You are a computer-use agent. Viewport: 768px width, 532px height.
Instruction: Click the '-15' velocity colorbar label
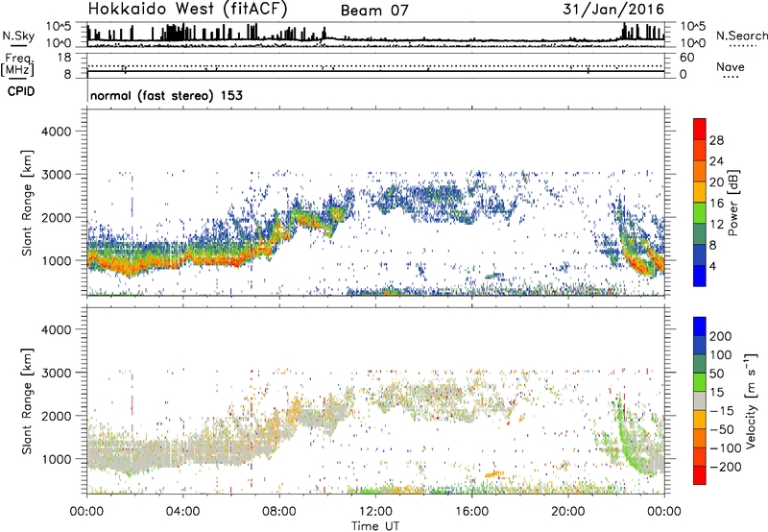pos(722,411)
